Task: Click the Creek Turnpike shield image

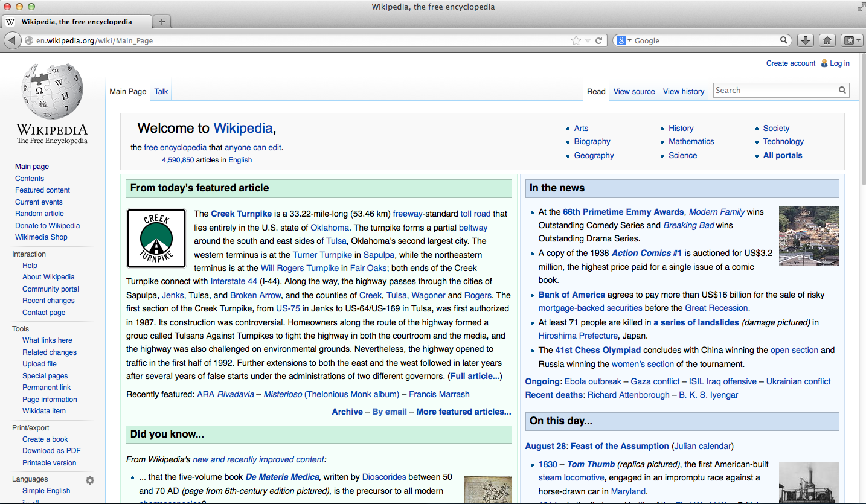Action: [156, 238]
